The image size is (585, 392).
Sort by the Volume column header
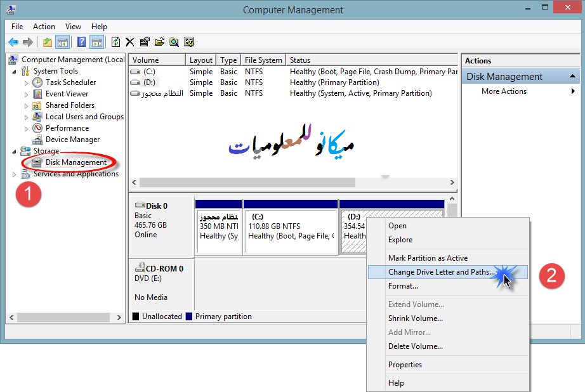point(157,60)
